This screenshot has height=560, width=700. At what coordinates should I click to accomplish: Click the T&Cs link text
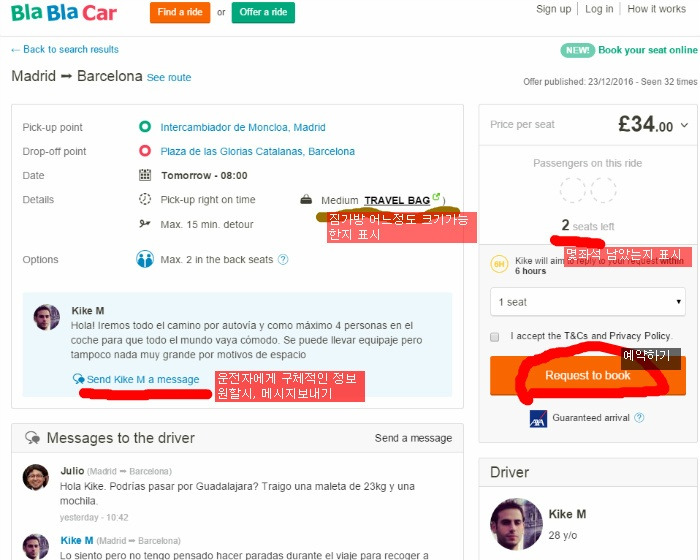click(576, 336)
